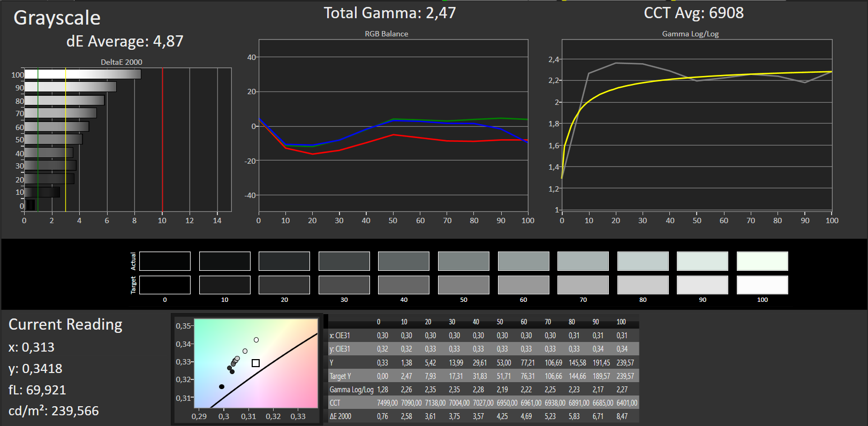Select the Actual swatch for level 0
Image resolution: width=868 pixels, height=426 pixels.
click(x=165, y=261)
